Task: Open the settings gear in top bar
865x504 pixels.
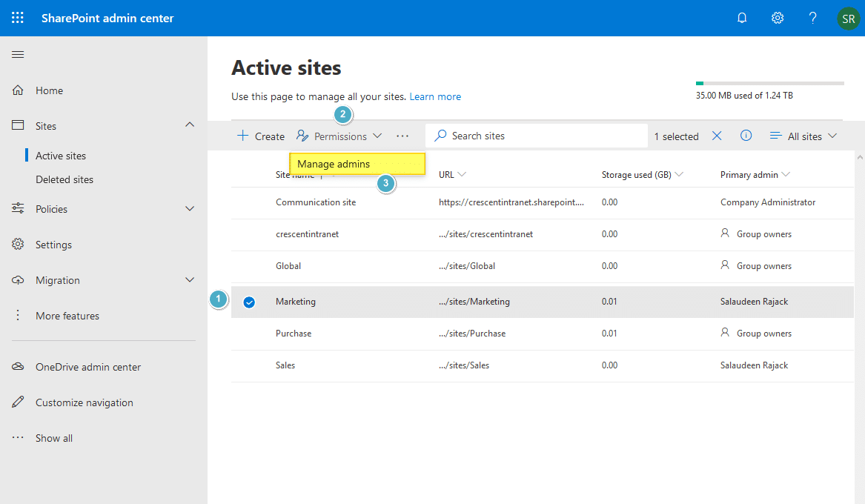Action: click(778, 17)
